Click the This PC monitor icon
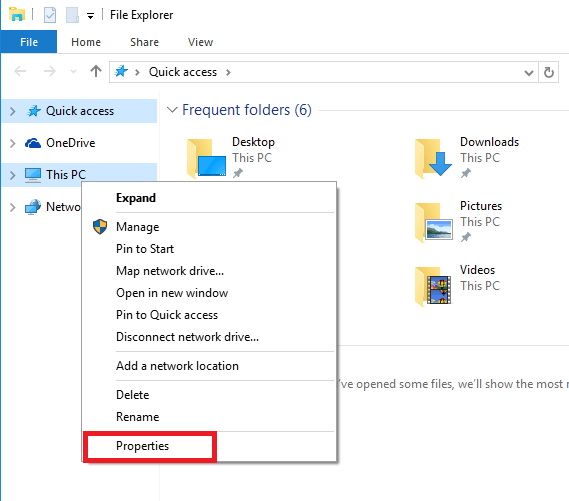Screen dimensions: 569x501 pyautogui.click(x=33, y=175)
